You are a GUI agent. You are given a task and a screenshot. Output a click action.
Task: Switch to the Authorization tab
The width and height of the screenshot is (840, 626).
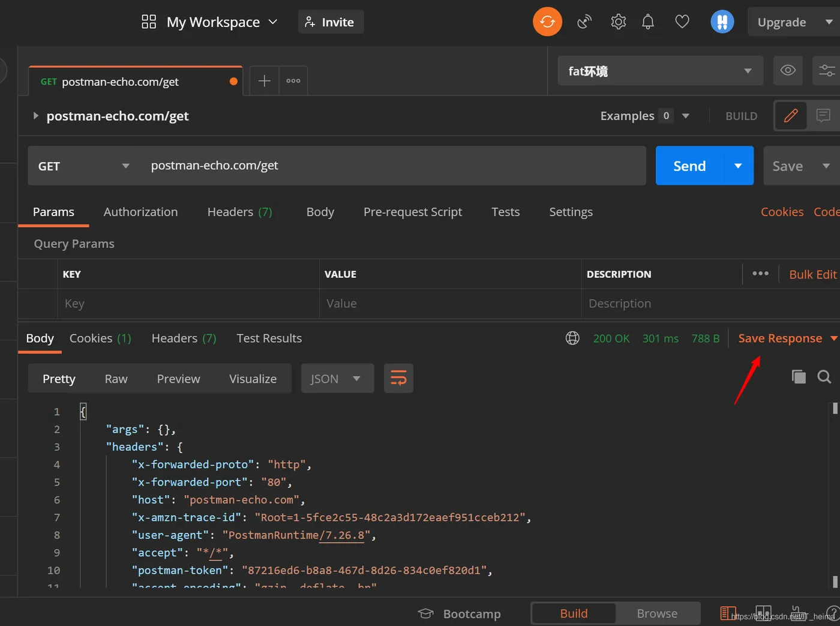point(140,212)
